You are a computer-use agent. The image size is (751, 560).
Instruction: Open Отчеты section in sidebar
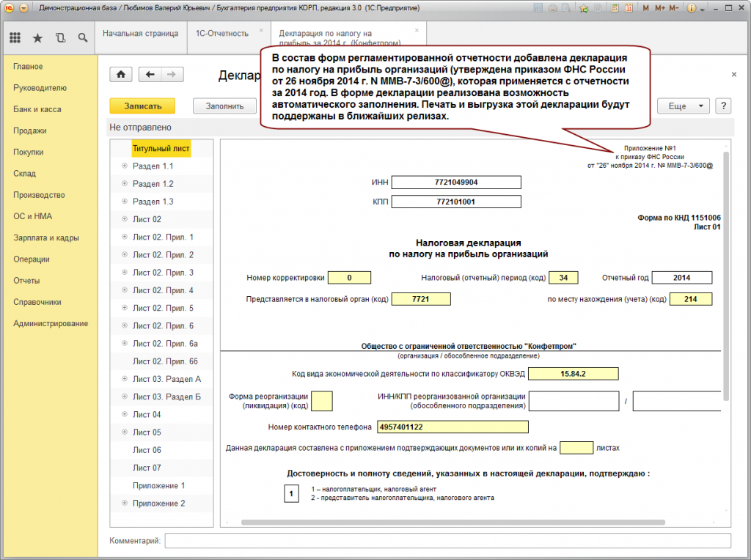coord(26,281)
